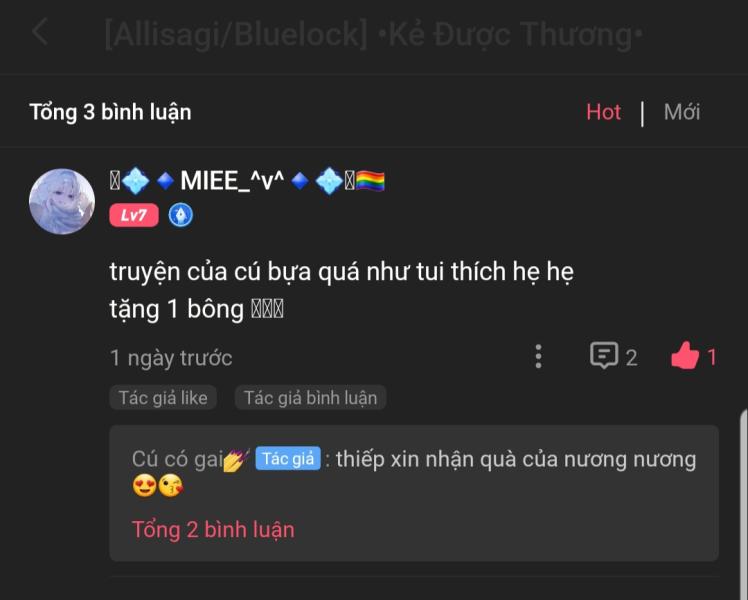Viewport: 748px width, 600px height.
Task: Switch to Mới comment sorting
Action: 682,113
